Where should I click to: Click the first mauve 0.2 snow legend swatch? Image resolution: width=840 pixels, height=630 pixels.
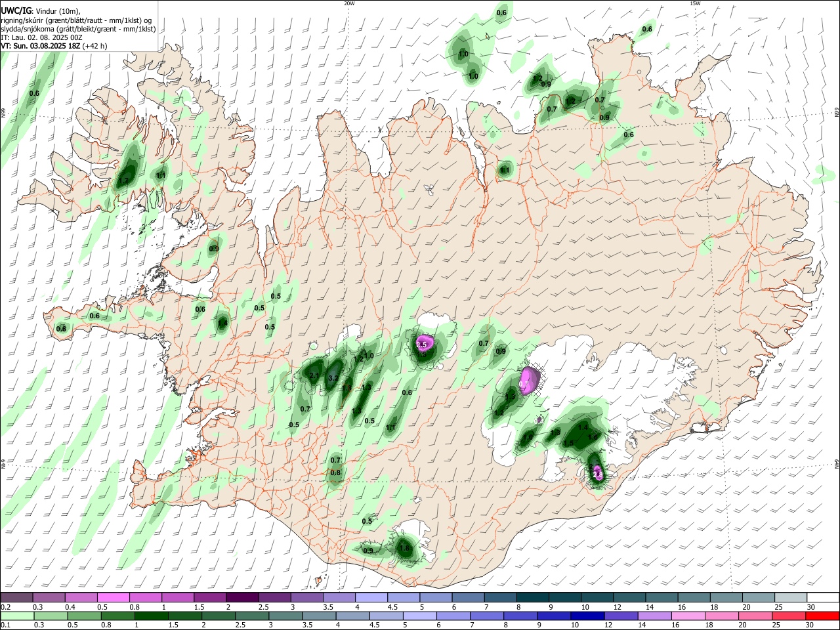16,598
